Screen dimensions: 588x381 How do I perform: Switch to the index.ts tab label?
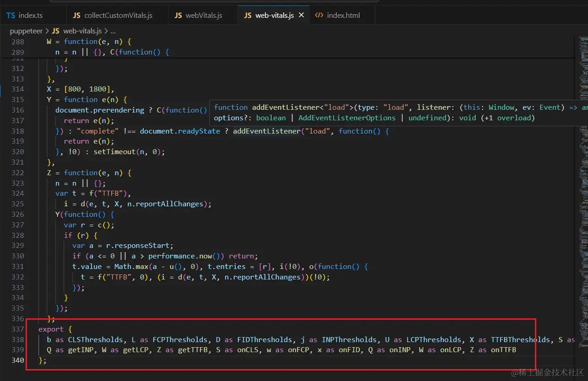30,16
